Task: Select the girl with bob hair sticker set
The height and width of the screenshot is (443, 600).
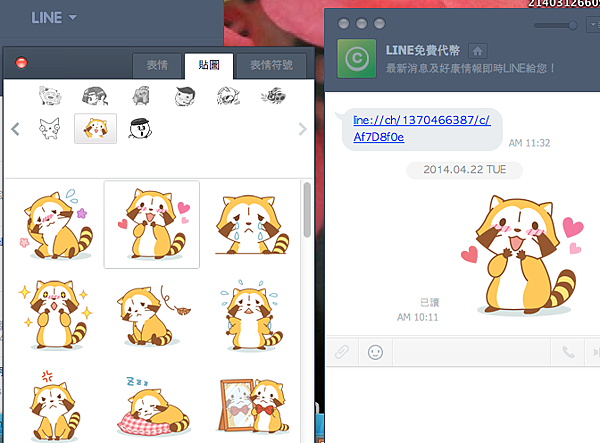Action: (95, 96)
